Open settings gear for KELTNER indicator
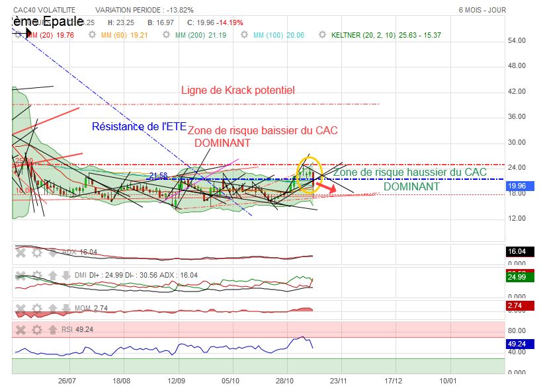The width and height of the screenshot is (547, 392). tap(323, 35)
